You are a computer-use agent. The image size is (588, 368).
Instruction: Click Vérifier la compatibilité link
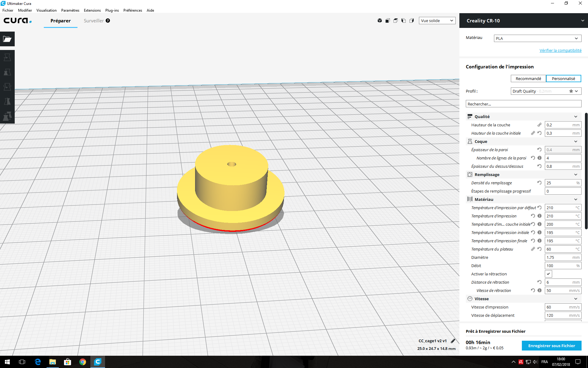click(560, 50)
